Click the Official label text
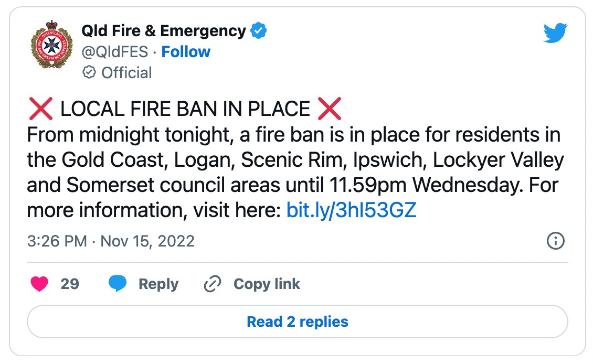The image size is (593, 364). 126,72
